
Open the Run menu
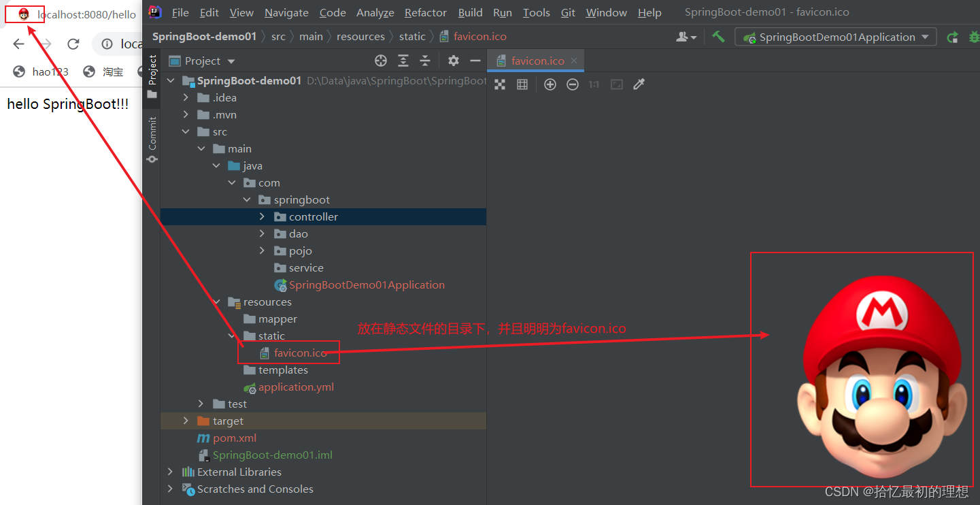pyautogui.click(x=503, y=12)
